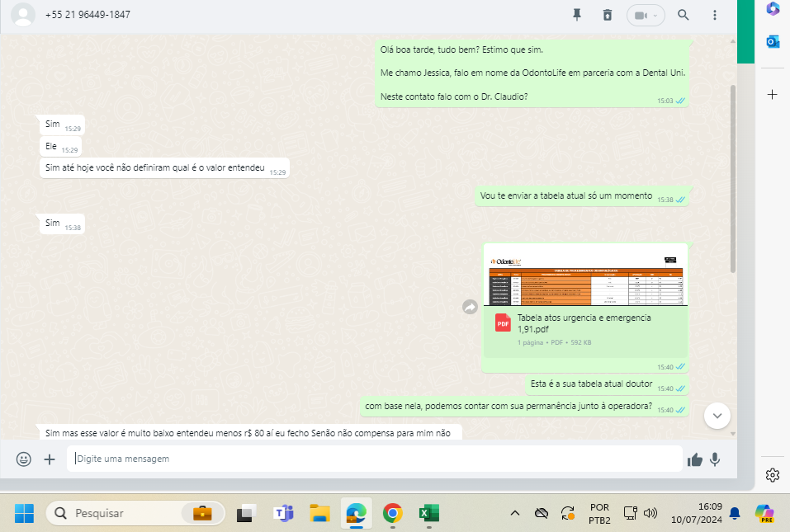Open Outlook in the Edge sidebar
790x532 pixels.
coord(773,41)
